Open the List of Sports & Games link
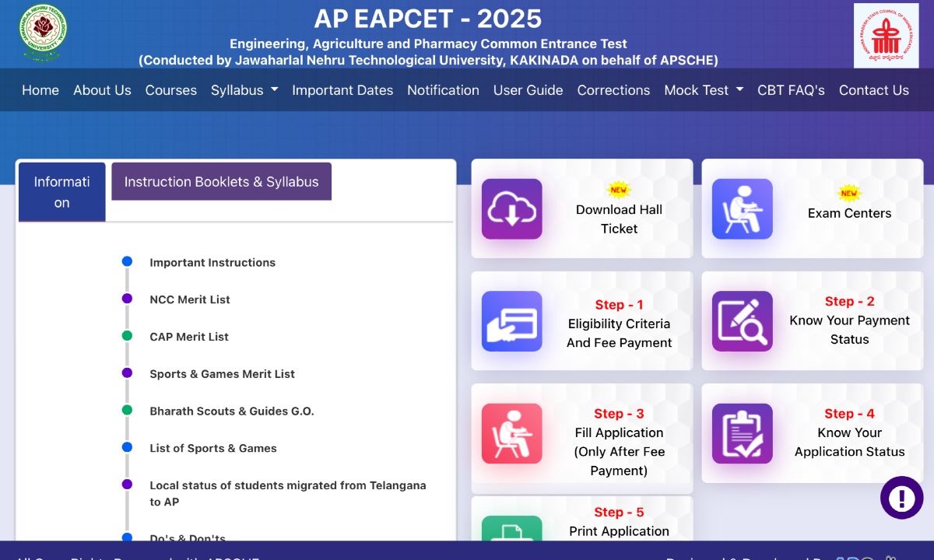The height and width of the screenshot is (560, 934). pyautogui.click(x=213, y=448)
